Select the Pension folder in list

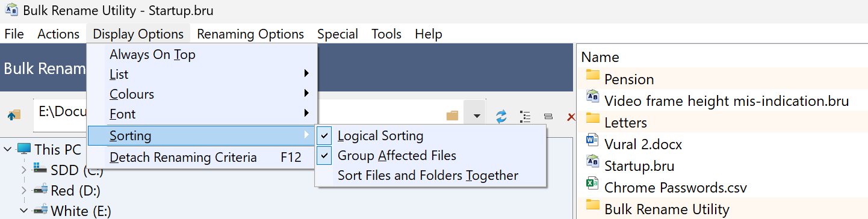tap(629, 79)
